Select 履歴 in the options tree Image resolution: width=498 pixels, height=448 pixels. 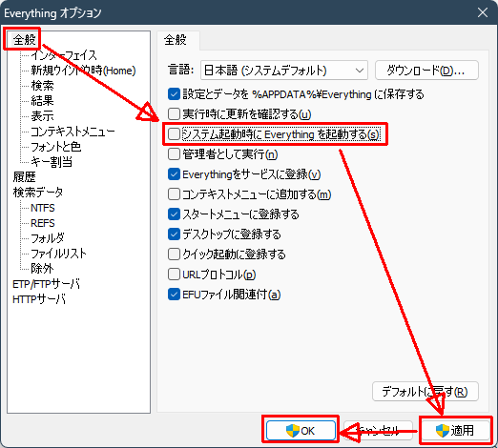coord(24,177)
